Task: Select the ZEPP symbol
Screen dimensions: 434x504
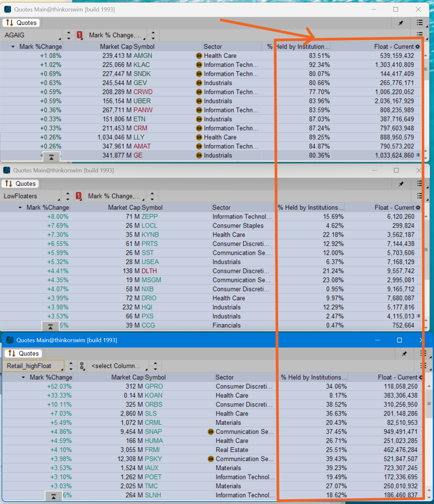Action: 150,217
